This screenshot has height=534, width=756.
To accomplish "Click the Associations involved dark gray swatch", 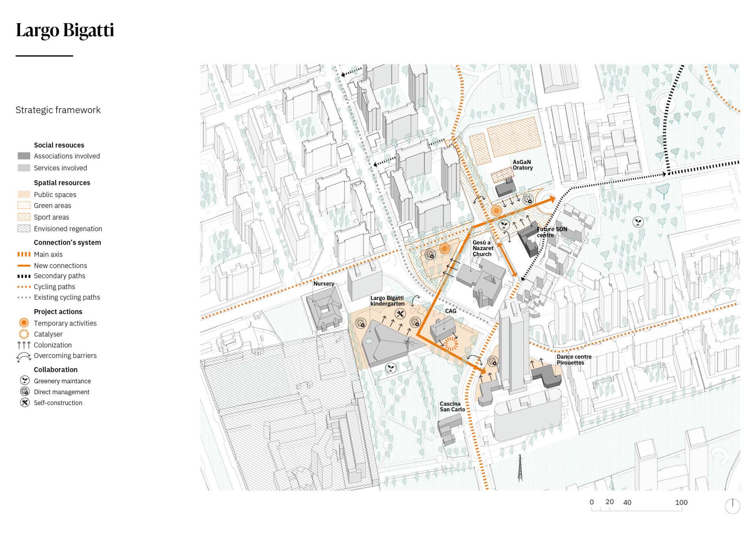I will (24, 156).
